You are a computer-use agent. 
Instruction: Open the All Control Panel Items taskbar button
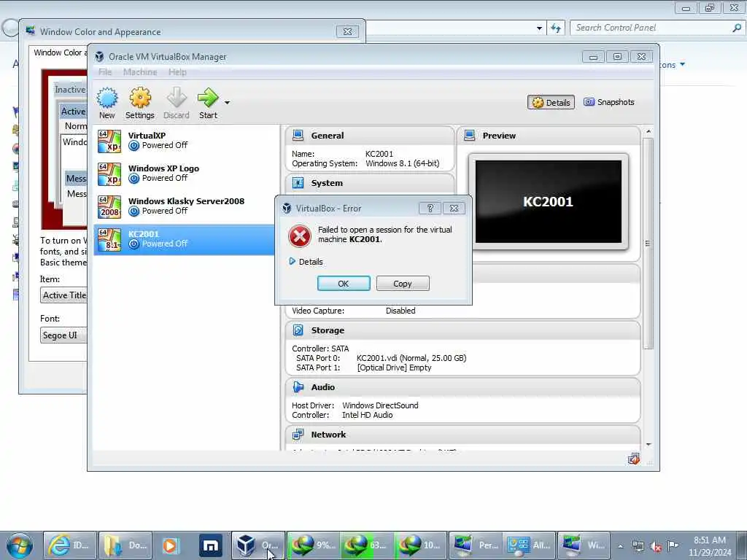529,545
